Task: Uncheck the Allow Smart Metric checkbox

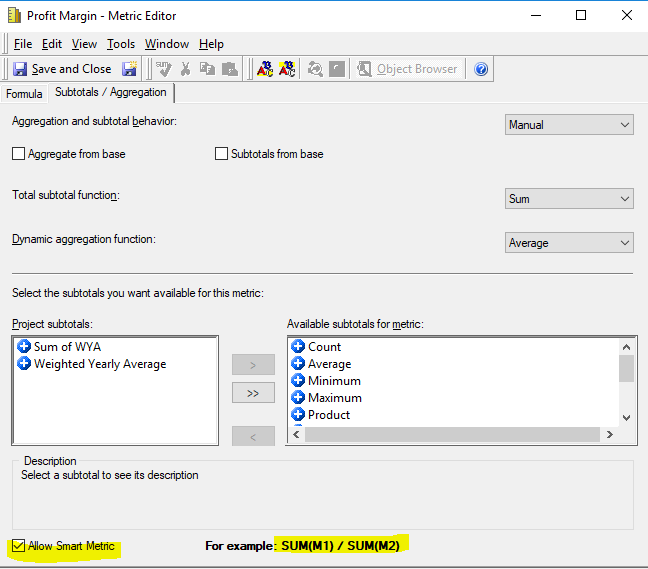Action: tap(18, 546)
